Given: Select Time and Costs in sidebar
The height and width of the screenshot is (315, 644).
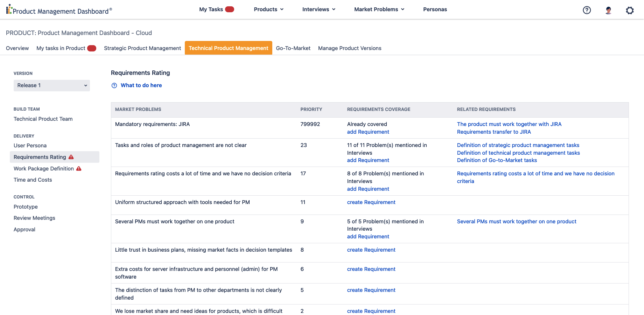Looking at the screenshot, I should tap(33, 180).
